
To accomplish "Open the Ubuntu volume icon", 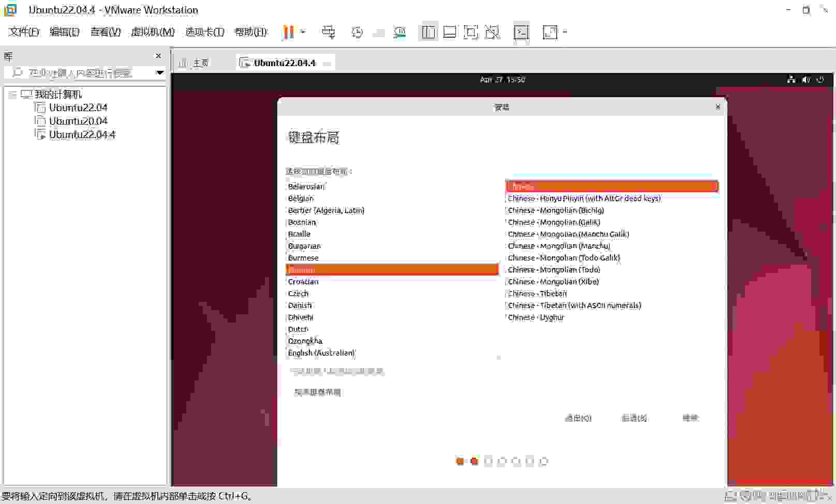I will [805, 80].
